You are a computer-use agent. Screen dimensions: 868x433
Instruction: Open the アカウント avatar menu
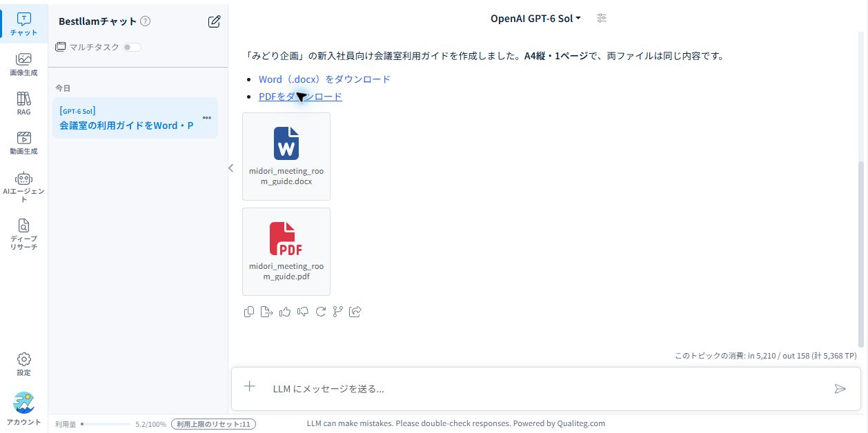tap(23, 410)
